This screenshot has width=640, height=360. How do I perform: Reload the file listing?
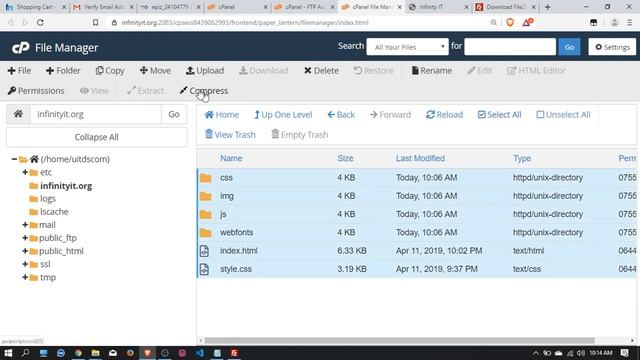coord(444,115)
